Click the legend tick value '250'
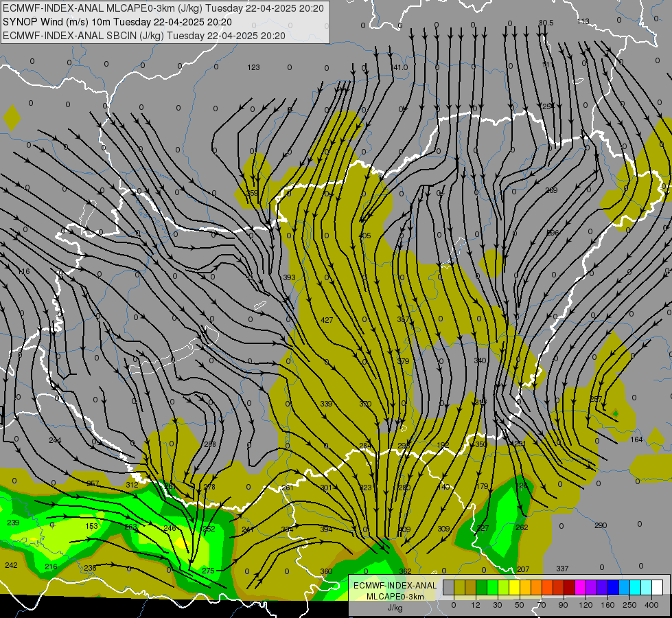The width and height of the screenshot is (672, 618). pyautogui.click(x=629, y=605)
